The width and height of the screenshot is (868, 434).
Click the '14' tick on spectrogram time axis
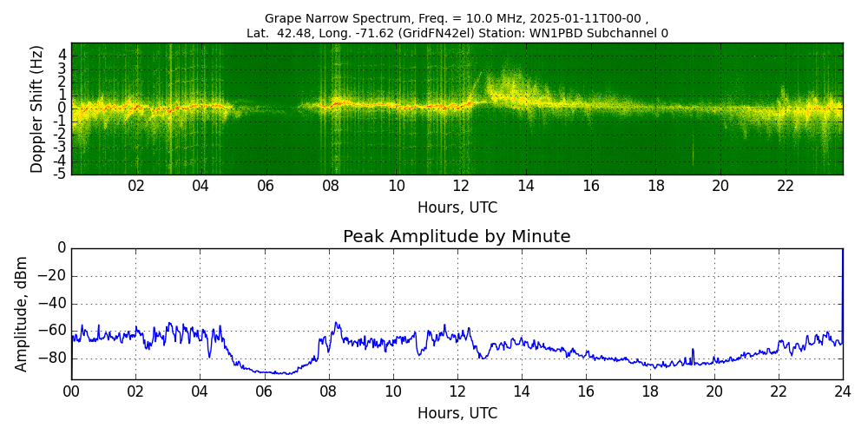(x=526, y=186)
